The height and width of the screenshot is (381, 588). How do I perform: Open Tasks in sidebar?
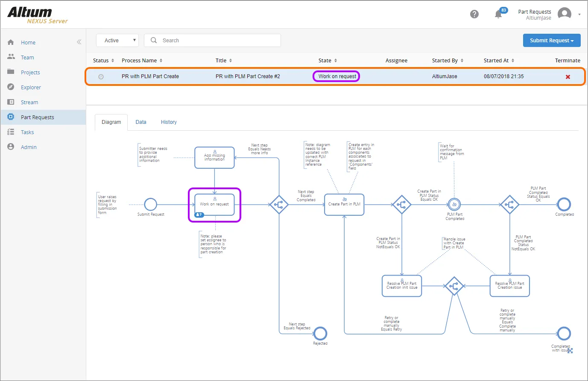click(27, 132)
